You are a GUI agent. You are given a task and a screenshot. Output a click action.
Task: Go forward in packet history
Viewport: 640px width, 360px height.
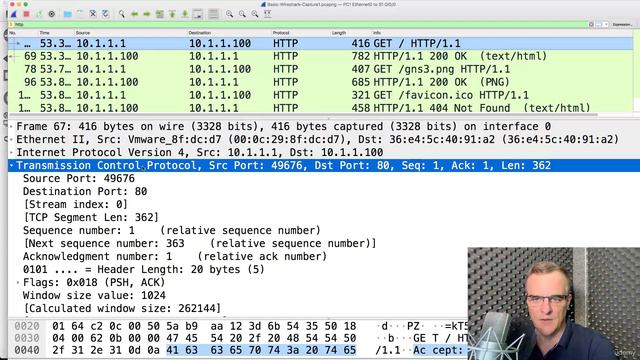[147, 14]
